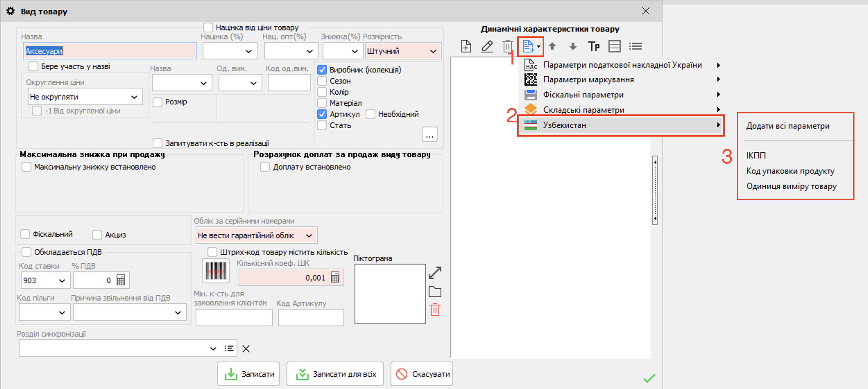Click the move down arrow icon

point(573,46)
